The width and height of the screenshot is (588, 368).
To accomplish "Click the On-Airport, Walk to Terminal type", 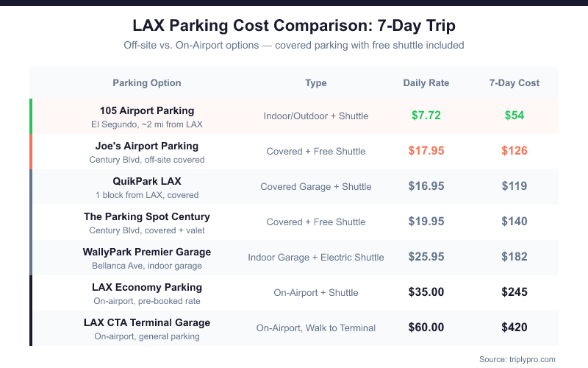I will pos(316,328).
